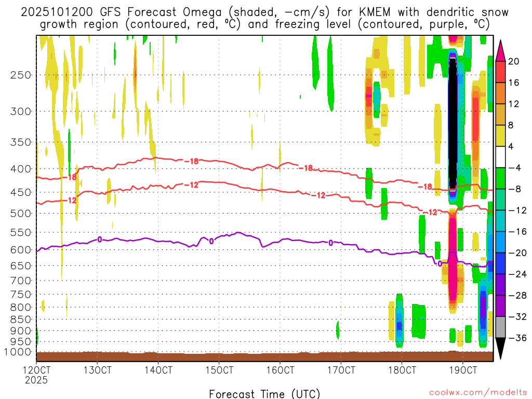Viewport: 532px width, 399px height.
Task: Click the 750 pressure level label
Action: (x=21, y=295)
